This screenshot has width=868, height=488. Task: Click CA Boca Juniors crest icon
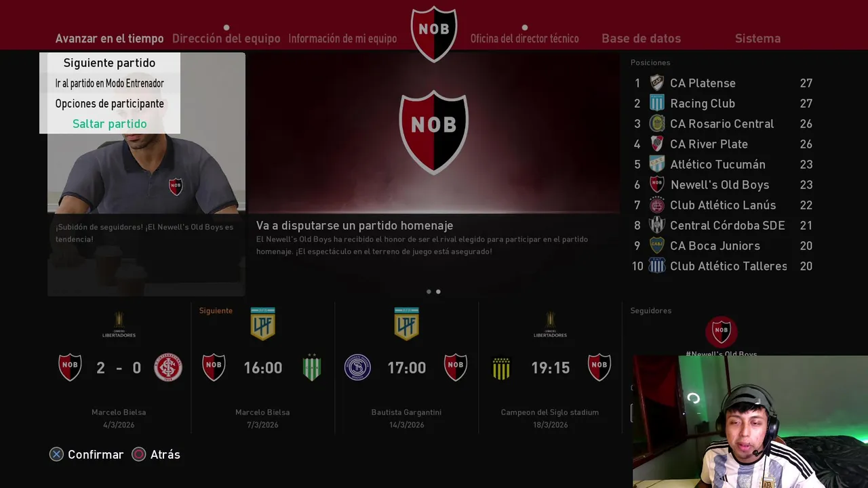pos(657,245)
